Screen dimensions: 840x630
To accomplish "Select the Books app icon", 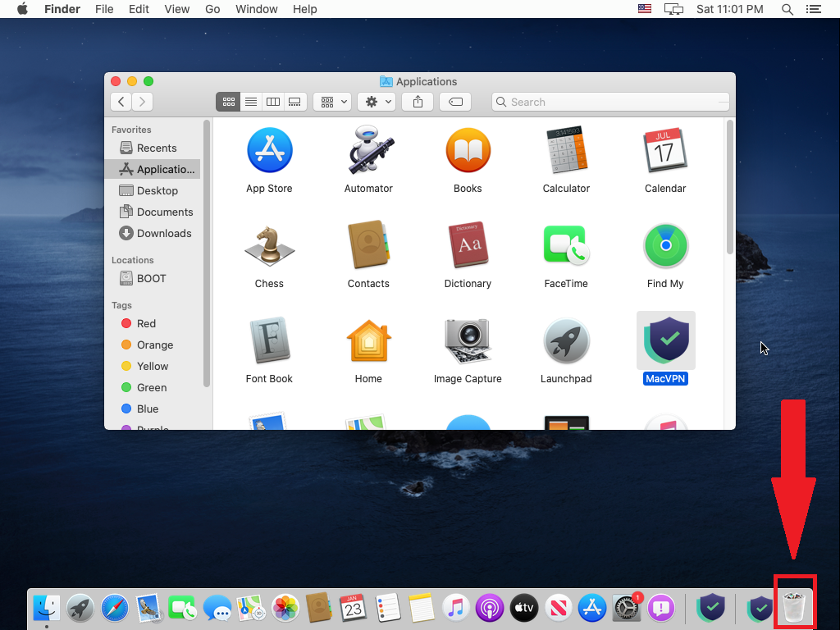I will point(468,151).
